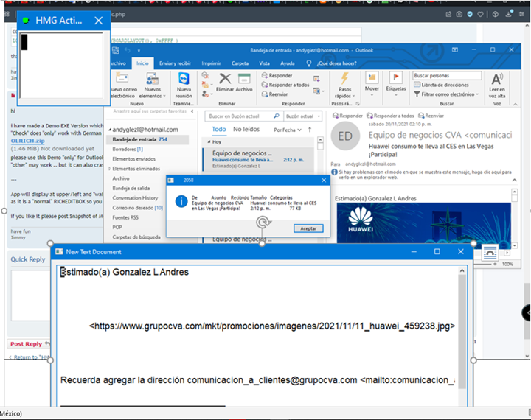Open the Correo no deseado folder

click(137, 208)
